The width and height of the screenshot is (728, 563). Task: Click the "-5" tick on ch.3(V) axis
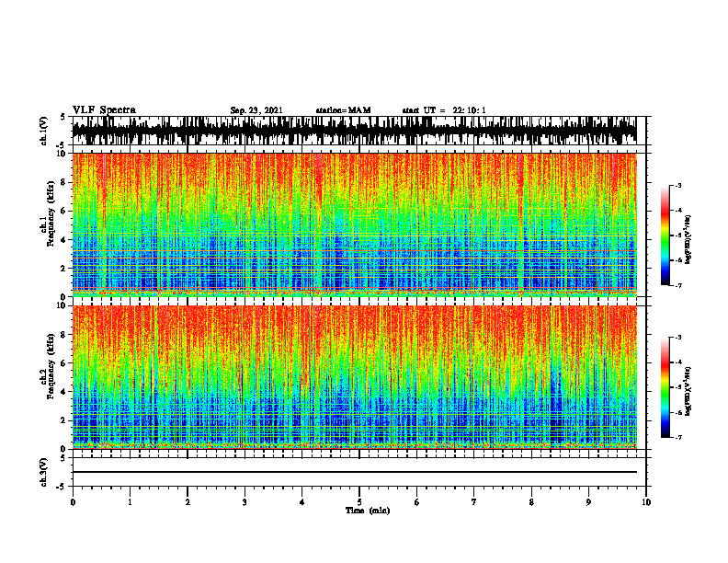63,487
